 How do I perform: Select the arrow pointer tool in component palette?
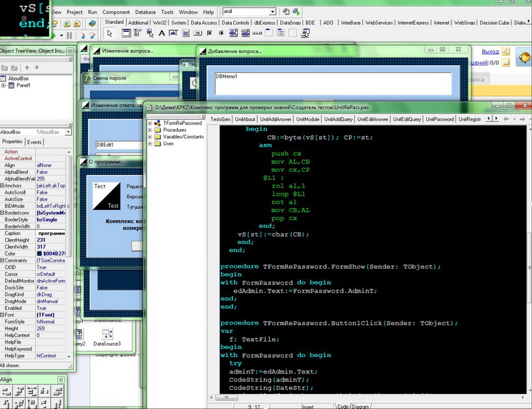109,33
